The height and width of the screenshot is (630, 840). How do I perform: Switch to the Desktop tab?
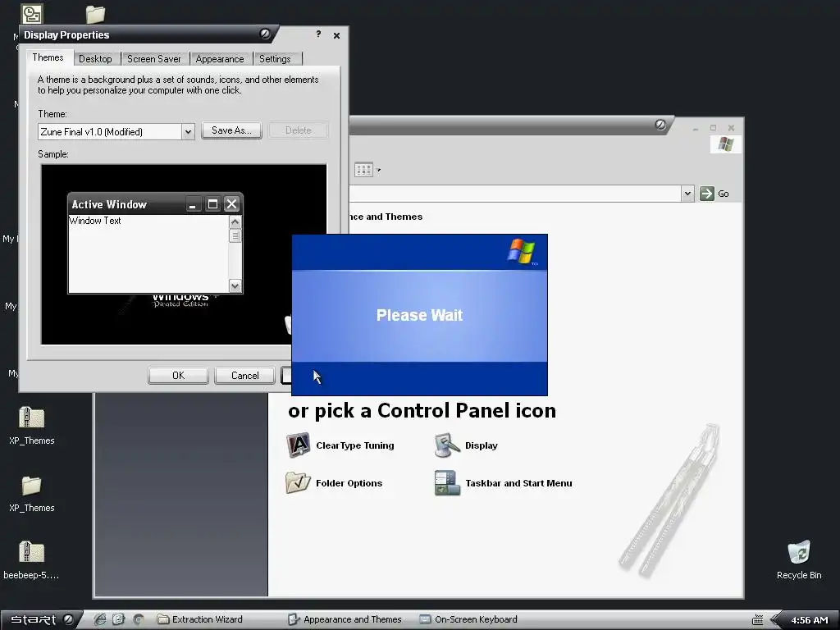(95, 59)
